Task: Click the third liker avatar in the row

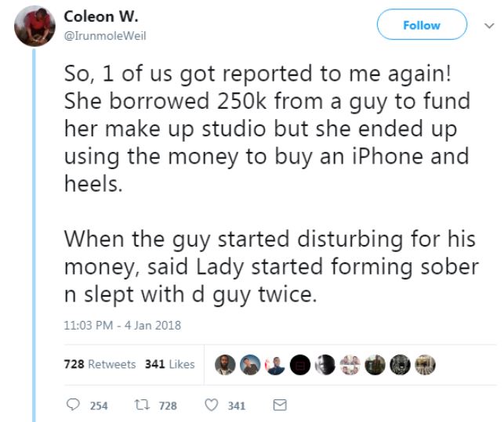Action: (276, 364)
